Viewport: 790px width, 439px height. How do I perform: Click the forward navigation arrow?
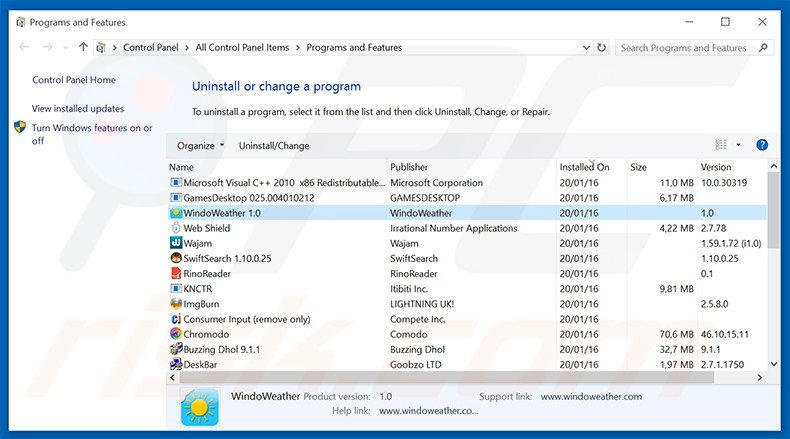[x=47, y=47]
